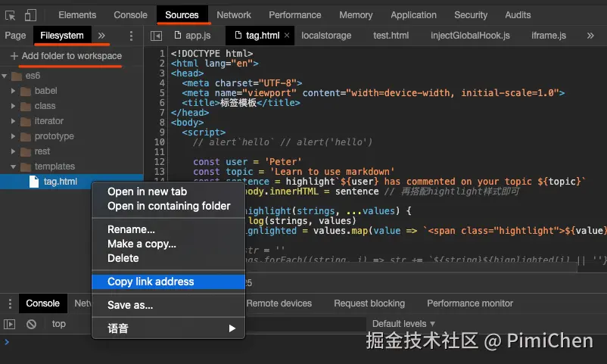
Task: Open the iframe.js editor tab
Action: [549, 36]
